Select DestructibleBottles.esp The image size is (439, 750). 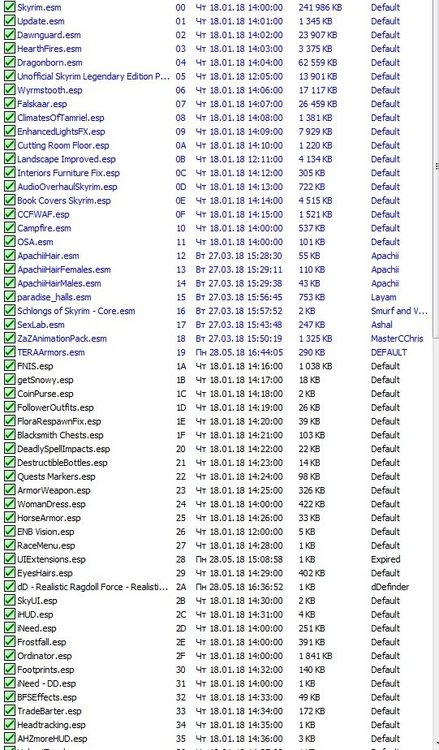(62, 463)
